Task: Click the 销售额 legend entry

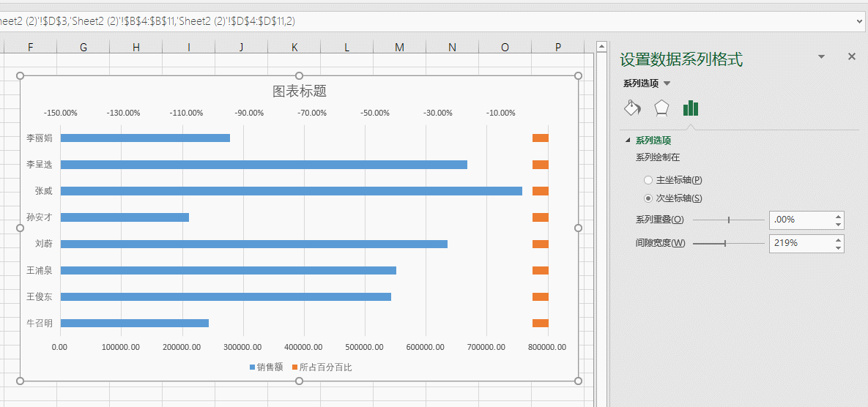Action: 266,367
